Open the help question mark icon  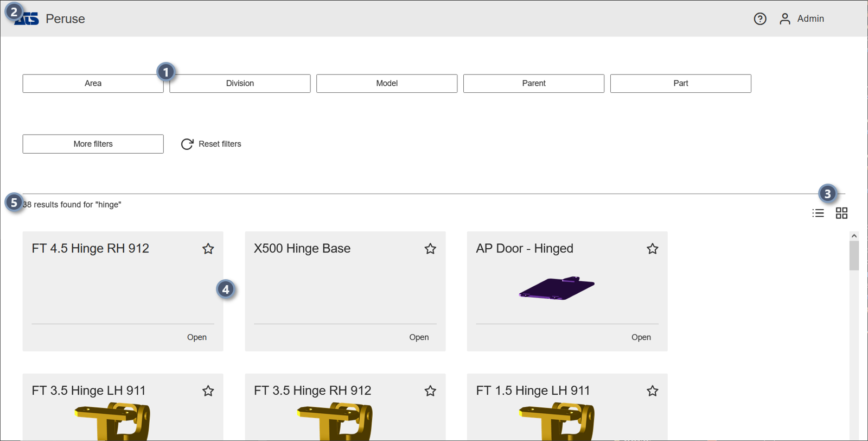tap(760, 19)
